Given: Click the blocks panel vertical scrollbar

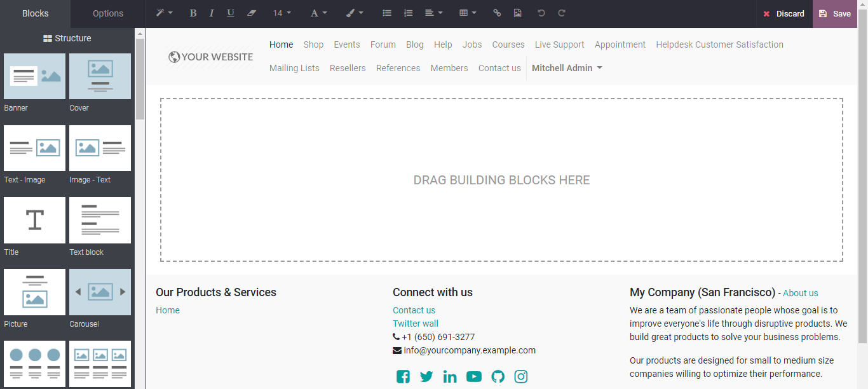Looking at the screenshot, I should pyautogui.click(x=140, y=79).
